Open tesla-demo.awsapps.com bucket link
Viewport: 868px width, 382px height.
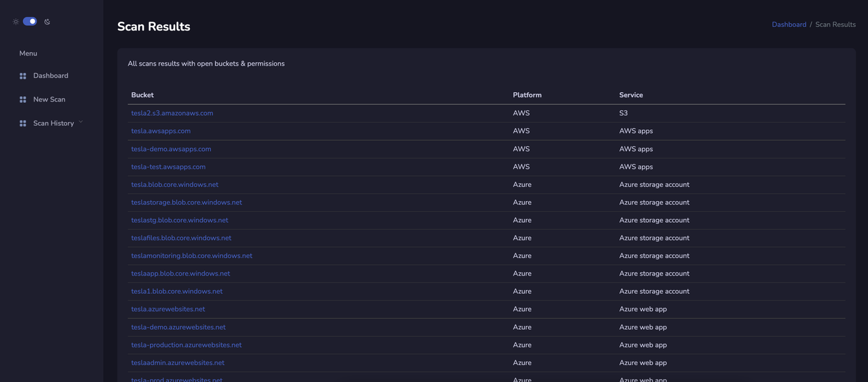click(x=172, y=149)
